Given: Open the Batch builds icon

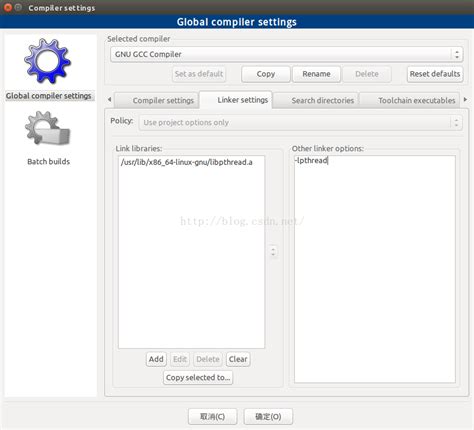Looking at the screenshot, I should [x=47, y=129].
